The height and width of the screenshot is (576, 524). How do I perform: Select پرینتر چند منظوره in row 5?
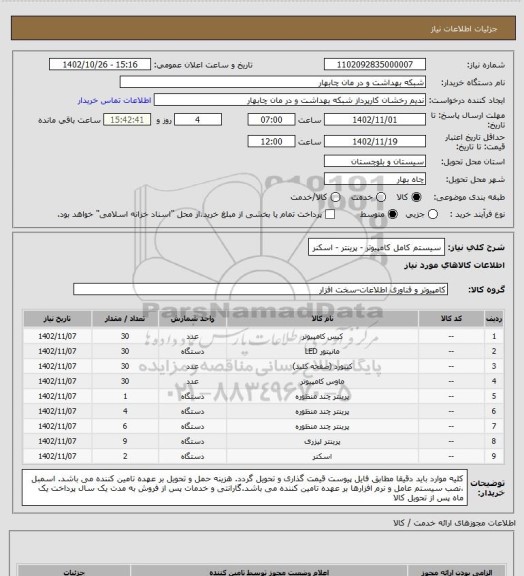coord(322,397)
